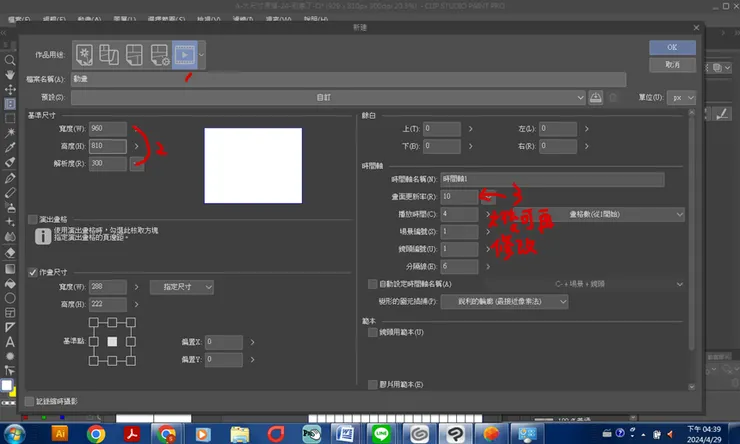
Task: Click the Windows Start orb
Action: click(x=14, y=434)
